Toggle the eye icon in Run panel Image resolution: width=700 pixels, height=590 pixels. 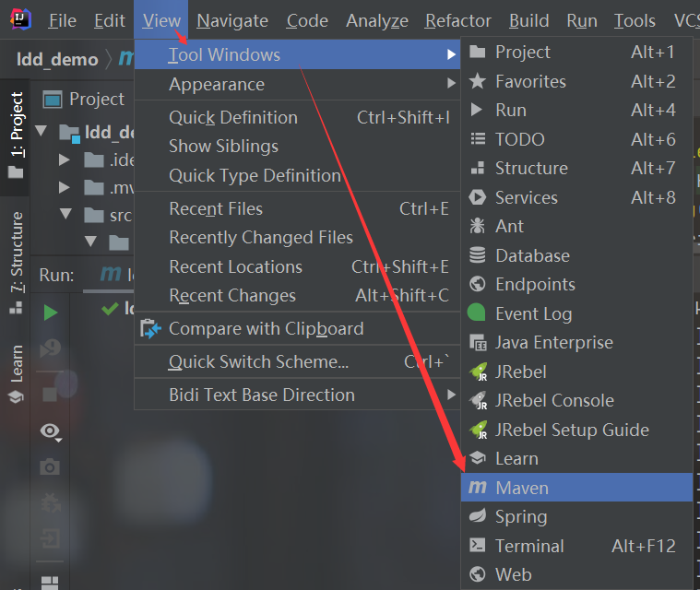[51, 431]
